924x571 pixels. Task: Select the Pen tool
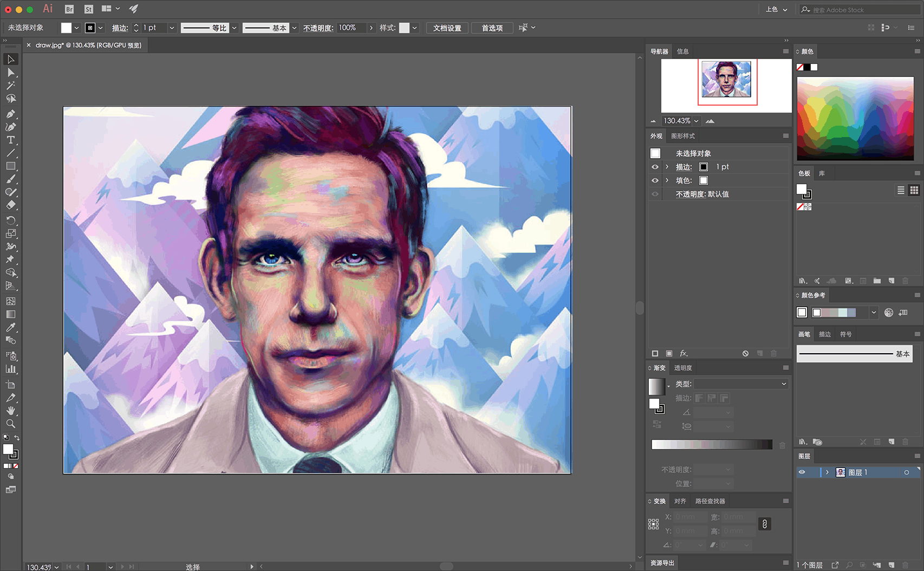pos(10,114)
